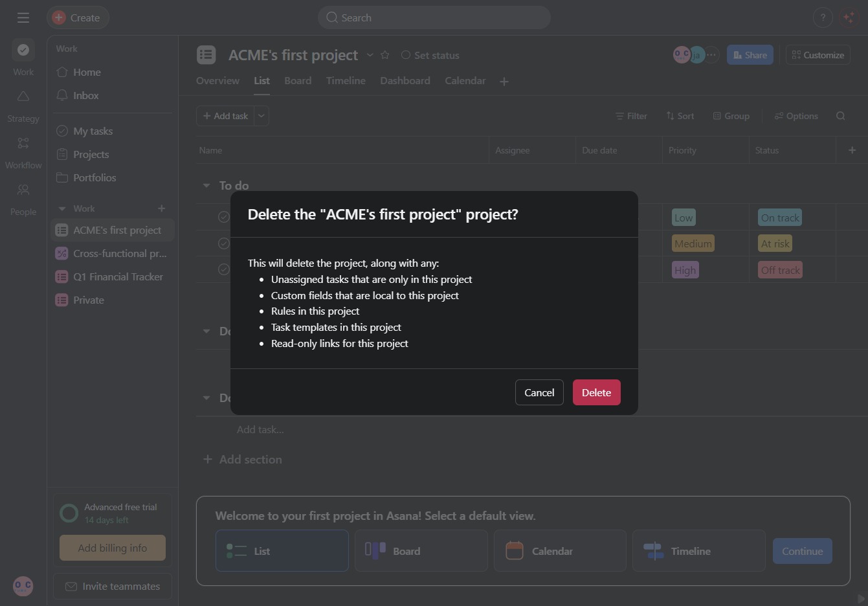Click Set status for the project
The width and height of the screenshot is (868, 606).
(x=430, y=55)
